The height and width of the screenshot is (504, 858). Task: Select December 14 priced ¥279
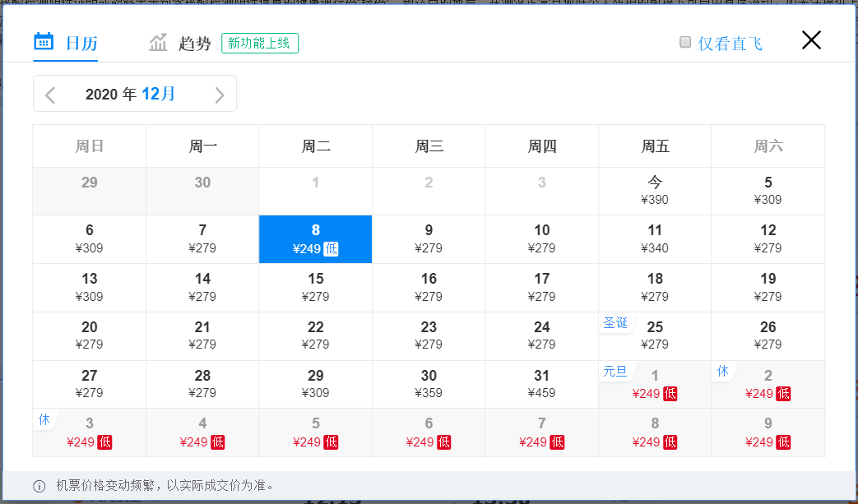pos(202,288)
